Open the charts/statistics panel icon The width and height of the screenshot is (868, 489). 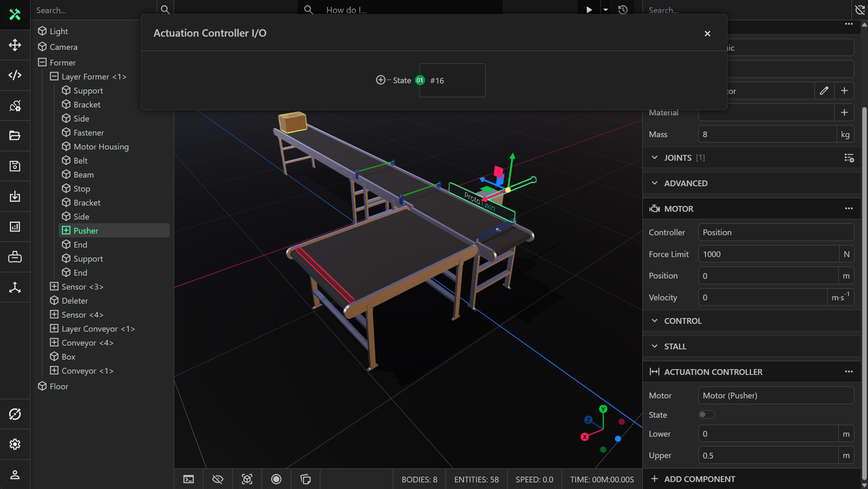point(15,226)
